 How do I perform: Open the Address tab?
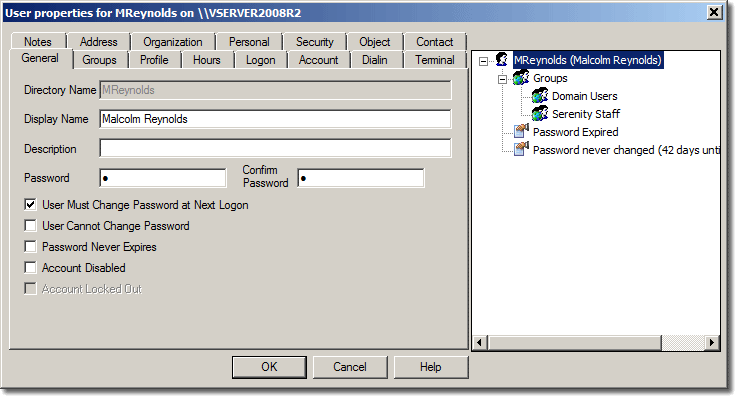(x=99, y=42)
